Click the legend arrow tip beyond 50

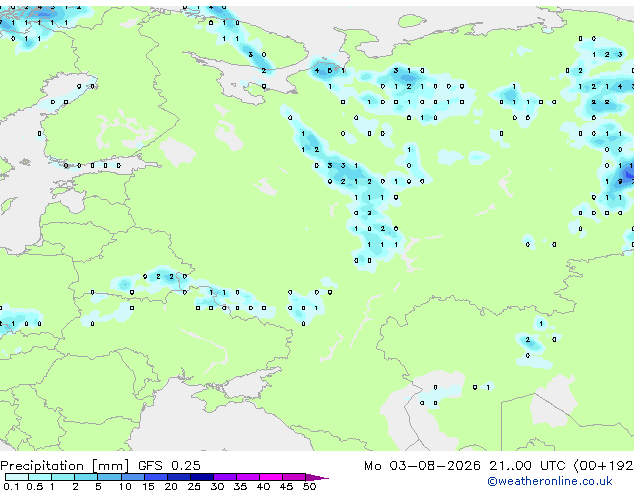point(317,477)
